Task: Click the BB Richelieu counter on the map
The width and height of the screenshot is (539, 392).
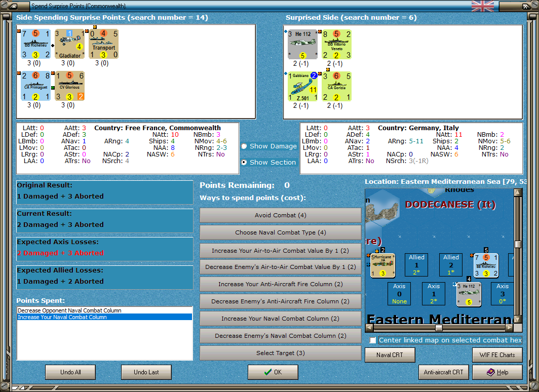Action: [486, 265]
